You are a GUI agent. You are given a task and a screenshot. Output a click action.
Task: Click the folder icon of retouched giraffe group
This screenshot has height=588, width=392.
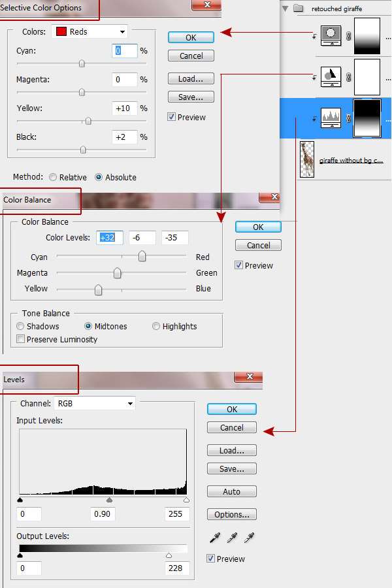[299, 8]
